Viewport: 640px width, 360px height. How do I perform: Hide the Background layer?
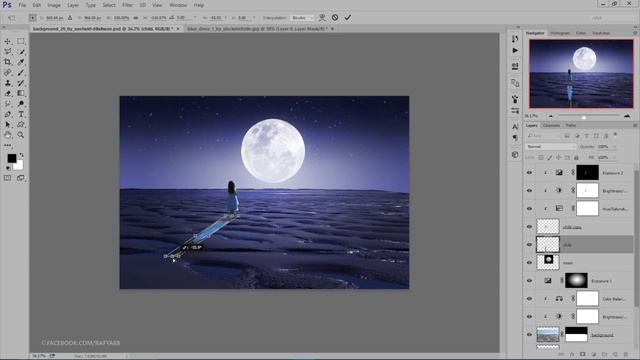(x=529, y=334)
